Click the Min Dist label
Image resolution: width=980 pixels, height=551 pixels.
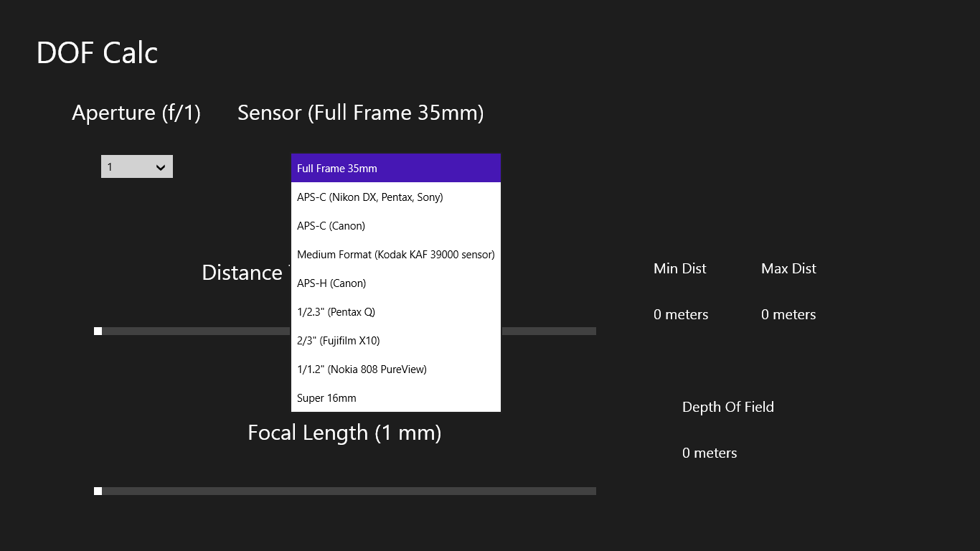pyautogui.click(x=679, y=268)
